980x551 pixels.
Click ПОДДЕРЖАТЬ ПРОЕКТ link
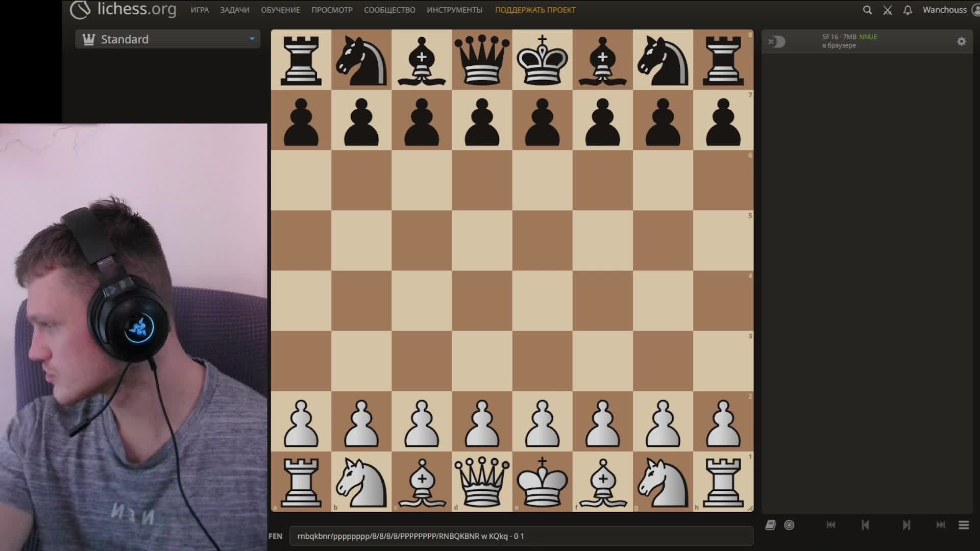pos(535,10)
